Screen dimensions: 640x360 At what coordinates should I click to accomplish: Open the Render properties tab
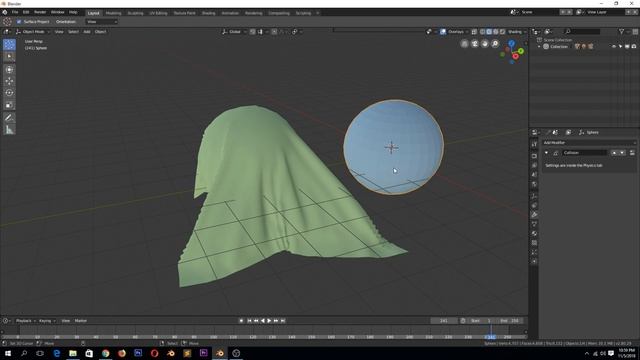(534, 156)
